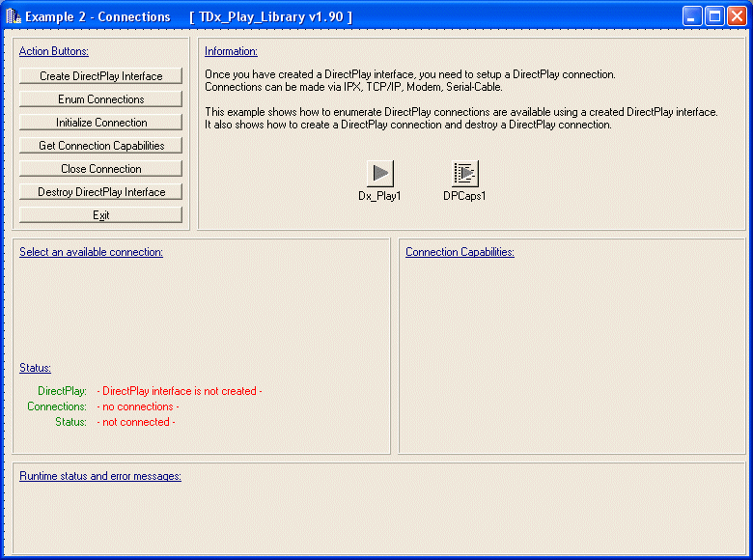Minimize the Example 2 window
The width and height of the screenshot is (753, 560).
(x=692, y=16)
